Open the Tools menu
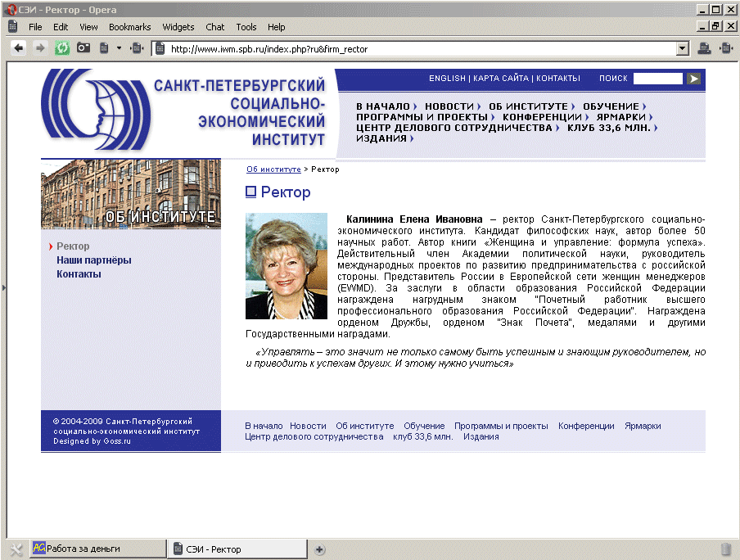740x560 pixels. (246, 27)
